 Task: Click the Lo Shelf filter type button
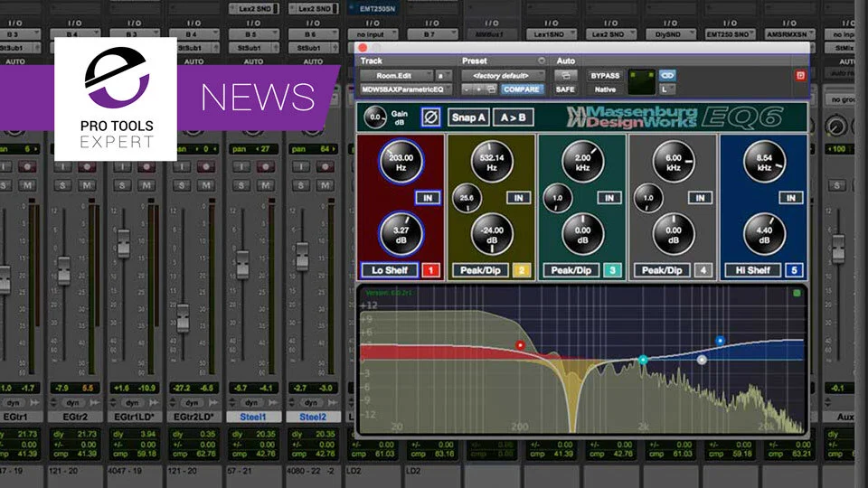(390, 270)
